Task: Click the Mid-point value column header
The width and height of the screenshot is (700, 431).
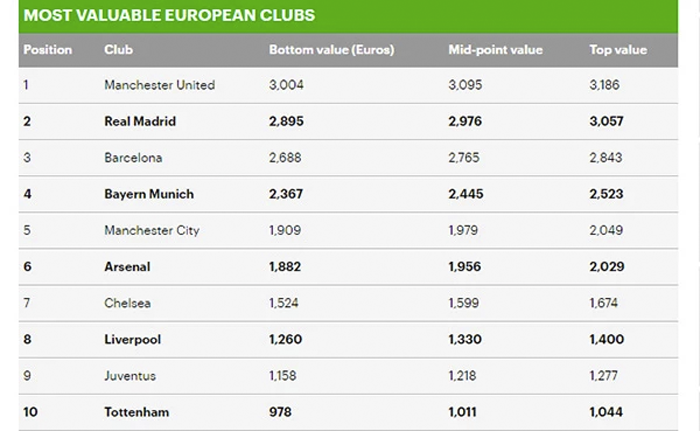Action: [x=495, y=50]
